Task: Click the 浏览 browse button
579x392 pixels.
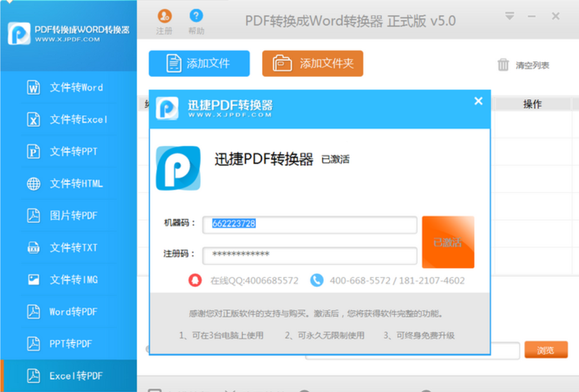Action: click(x=546, y=349)
